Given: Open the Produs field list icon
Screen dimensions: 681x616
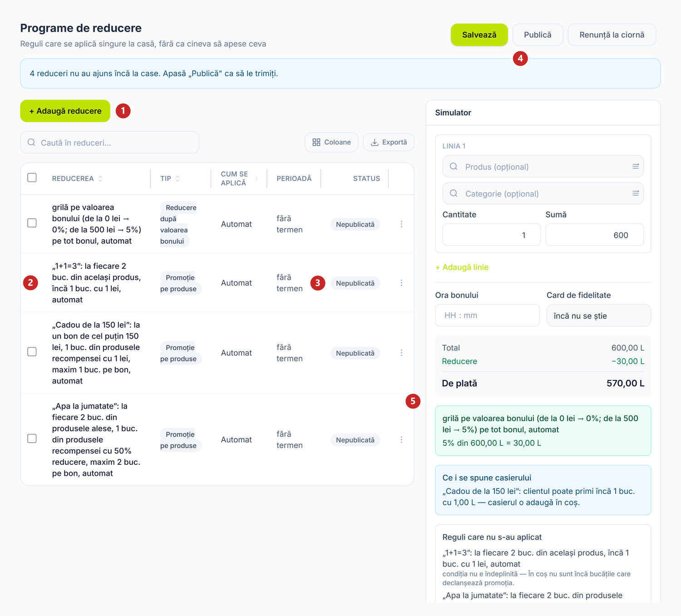Looking at the screenshot, I should click(636, 167).
